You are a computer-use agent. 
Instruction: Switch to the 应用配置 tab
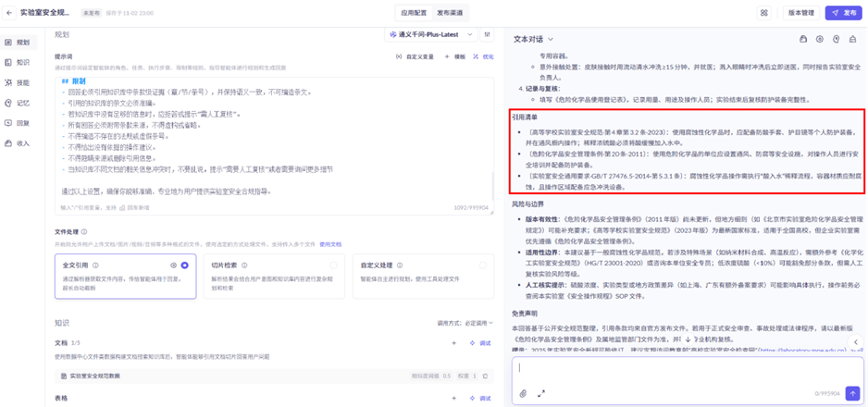click(414, 13)
